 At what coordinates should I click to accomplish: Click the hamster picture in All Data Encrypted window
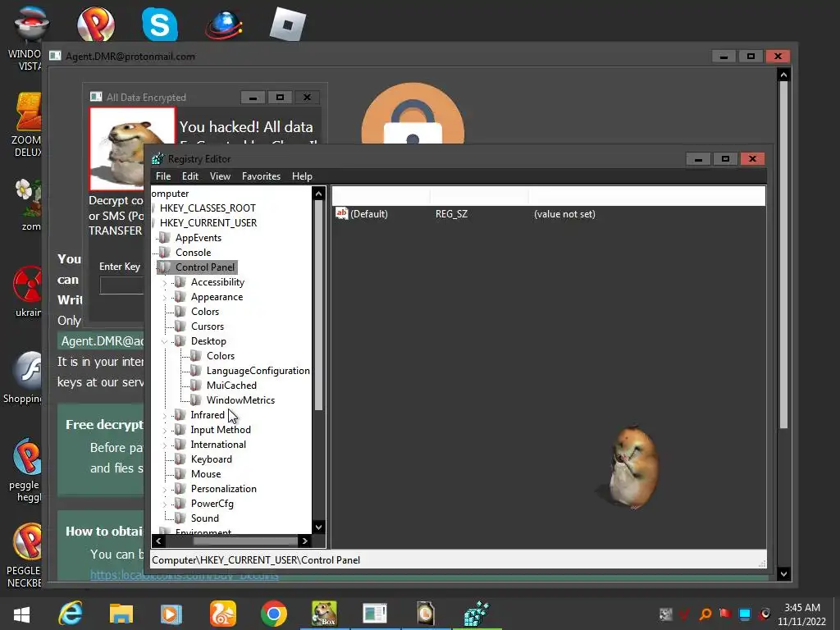coord(132,148)
